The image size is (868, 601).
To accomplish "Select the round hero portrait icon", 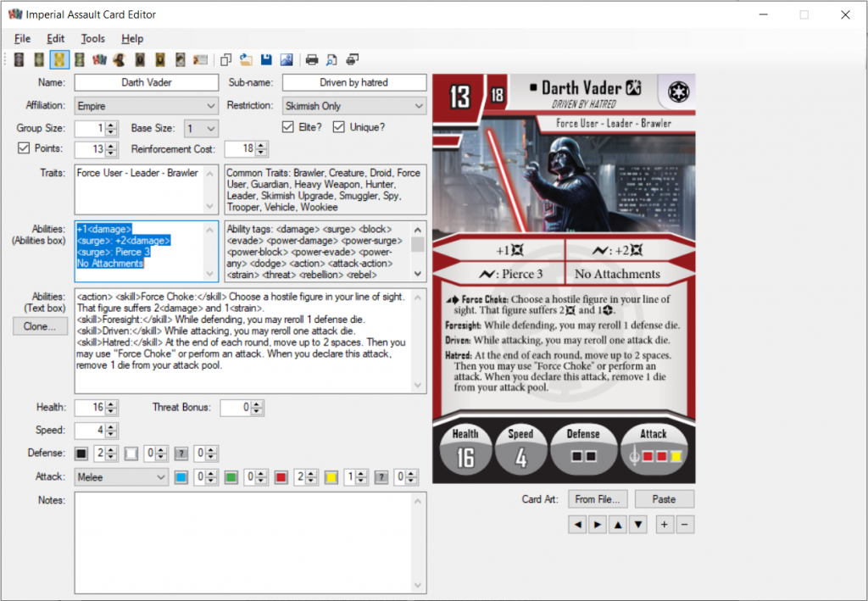I will 120,59.
